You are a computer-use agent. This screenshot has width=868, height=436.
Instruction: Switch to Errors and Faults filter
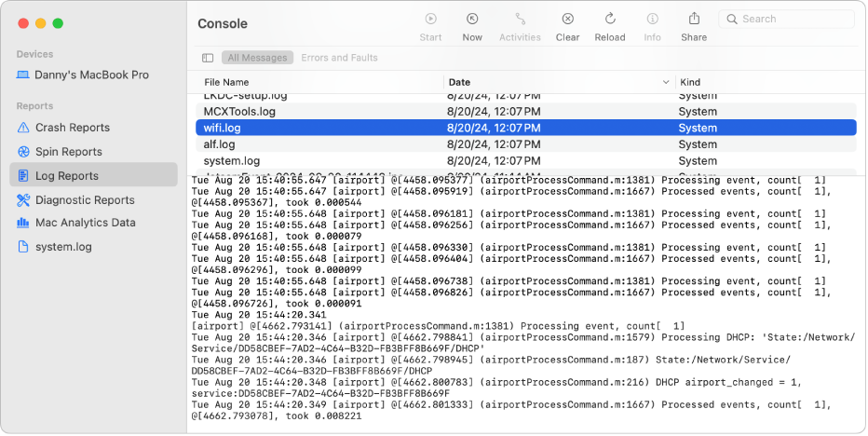pyautogui.click(x=339, y=58)
